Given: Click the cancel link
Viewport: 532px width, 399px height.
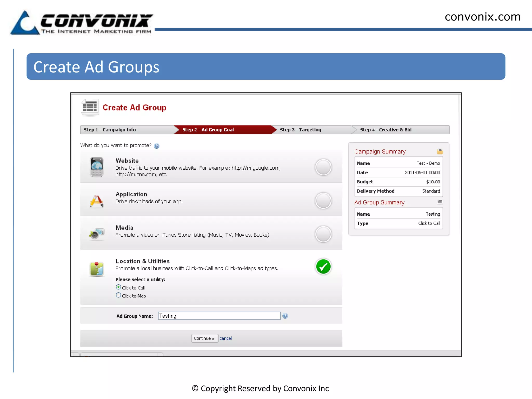Looking at the screenshot, I should click(225, 338).
